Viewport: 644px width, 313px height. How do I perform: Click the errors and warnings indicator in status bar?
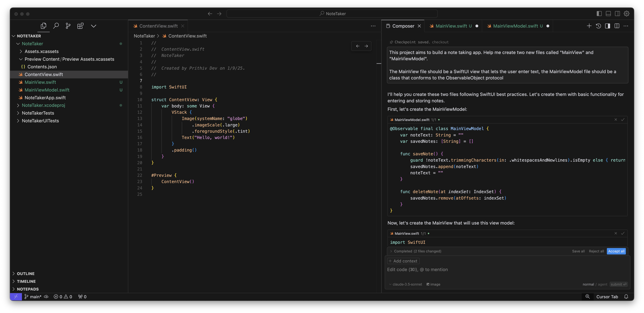click(x=63, y=297)
